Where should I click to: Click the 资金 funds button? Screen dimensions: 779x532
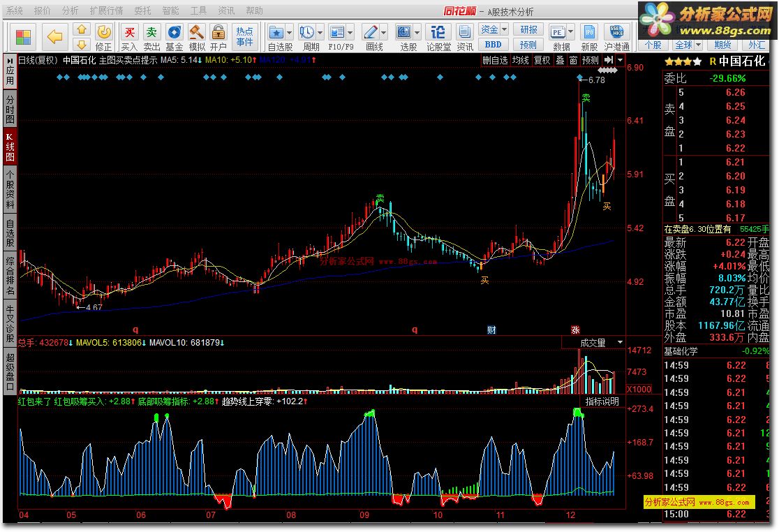(x=489, y=30)
